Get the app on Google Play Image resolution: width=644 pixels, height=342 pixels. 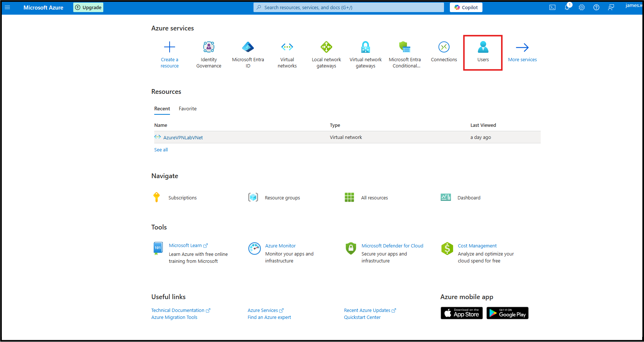pyautogui.click(x=507, y=313)
